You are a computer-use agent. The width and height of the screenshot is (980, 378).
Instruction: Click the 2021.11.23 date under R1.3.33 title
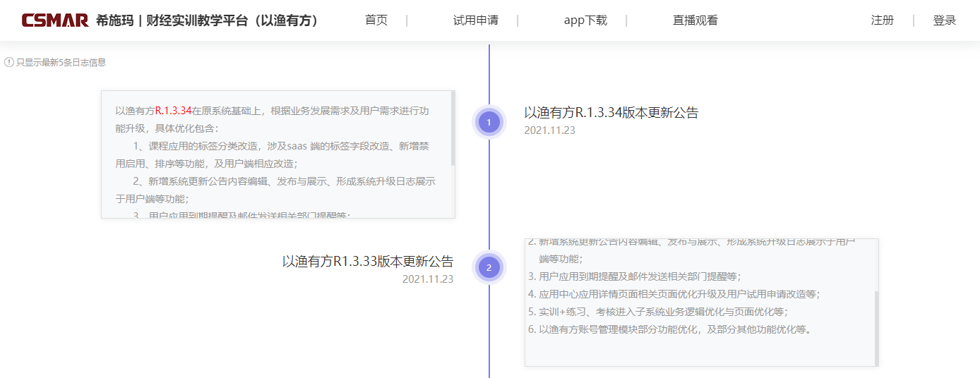428,279
